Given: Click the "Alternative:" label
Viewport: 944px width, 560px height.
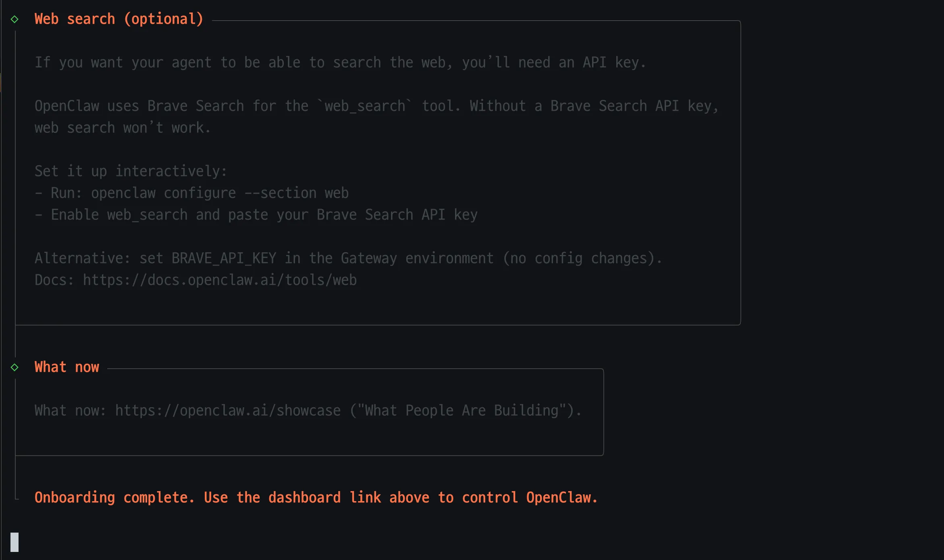Looking at the screenshot, I should (x=82, y=258).
